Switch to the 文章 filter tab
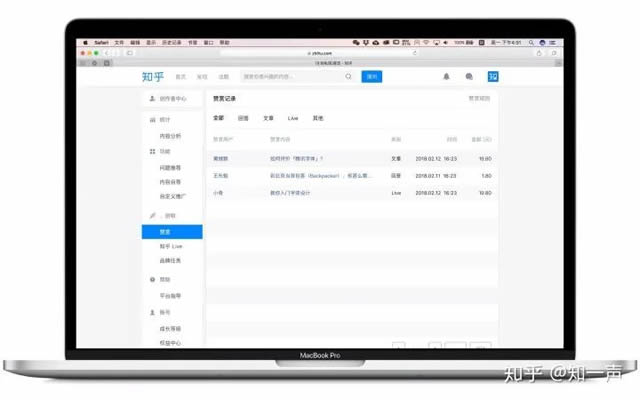The width and height of the screenshot is (640, 400). (x=268, y=118)
